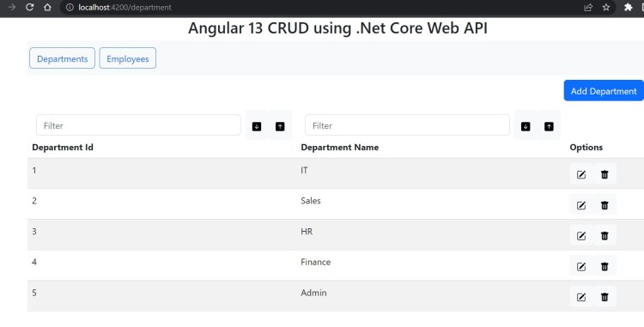Open the Employees tab
644x327 pixels.
click(x=128, y=58)
